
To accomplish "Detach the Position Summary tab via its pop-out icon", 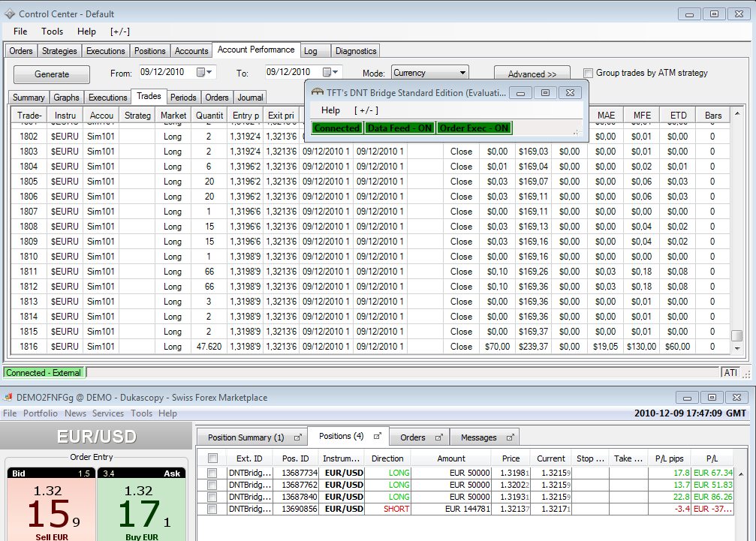I will point(298,437).
